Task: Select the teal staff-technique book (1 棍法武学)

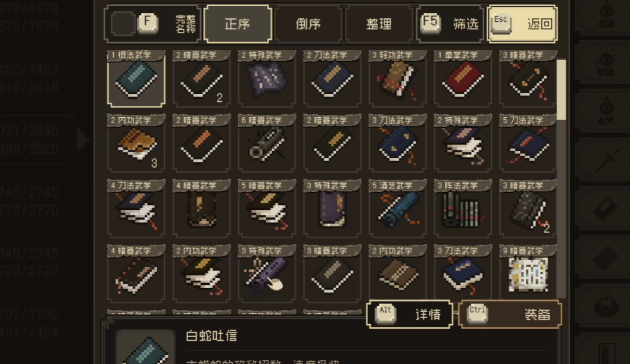Action: 136,79
